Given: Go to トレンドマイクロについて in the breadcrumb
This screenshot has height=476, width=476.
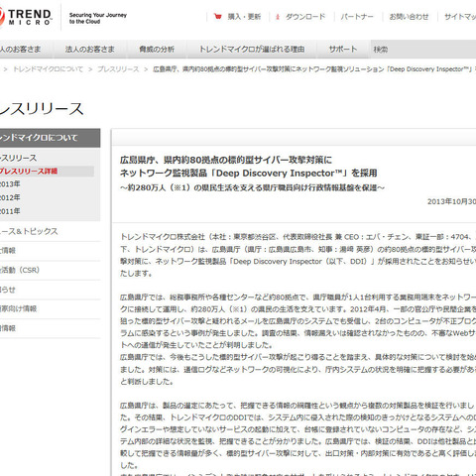Looking at the screenshot, I should pos(48,69).
